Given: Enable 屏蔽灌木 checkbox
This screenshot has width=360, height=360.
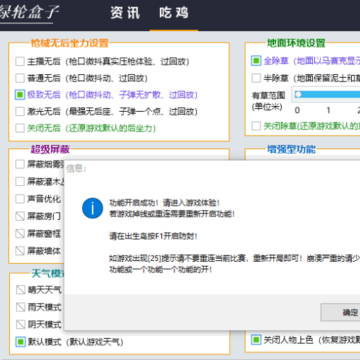Looking at the screenshot, I should point(20,182).
